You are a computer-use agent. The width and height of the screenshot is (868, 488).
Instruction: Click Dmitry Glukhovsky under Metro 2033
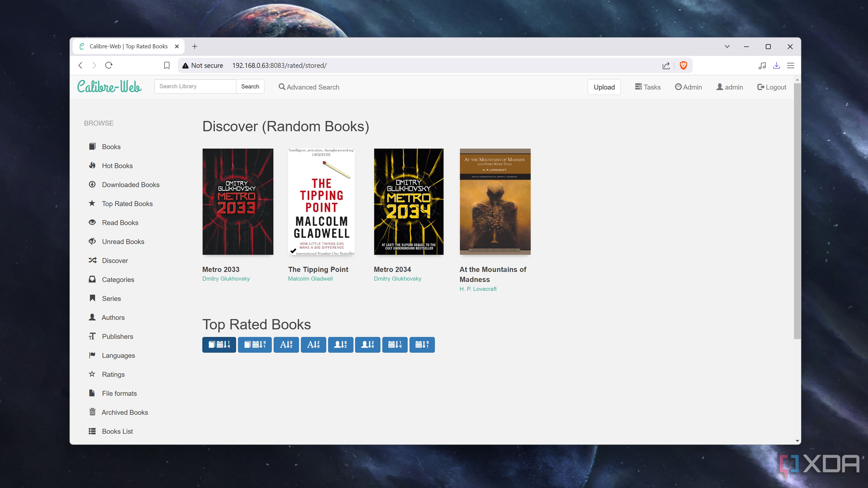(x=226, y=279)
